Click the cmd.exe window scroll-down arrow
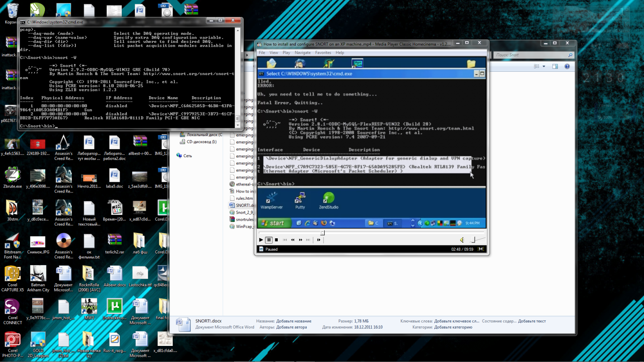The width and height of the screenshot is (644, 362). pos(237,125)
